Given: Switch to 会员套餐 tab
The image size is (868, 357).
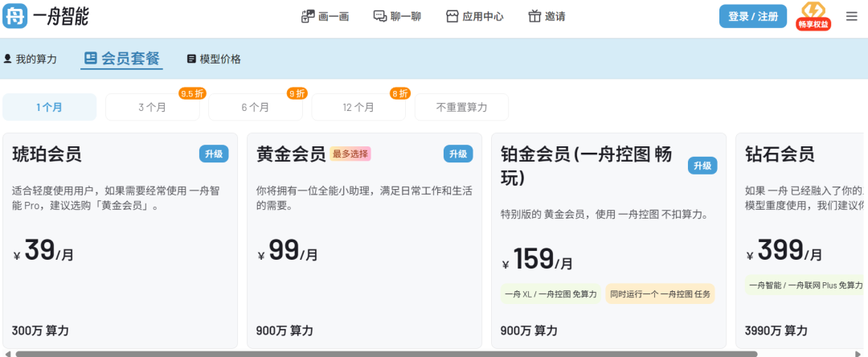Looking at the screenshot, I should 122,59.
